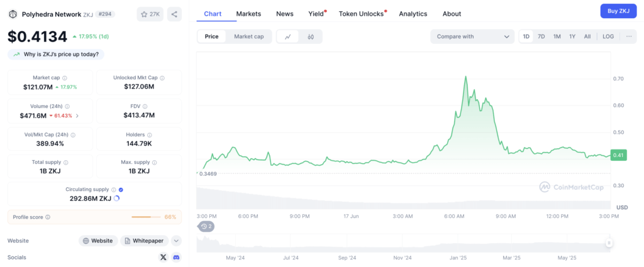644x267 pixels.
Task: Click Profile score info icon
Action: point(48,217)
